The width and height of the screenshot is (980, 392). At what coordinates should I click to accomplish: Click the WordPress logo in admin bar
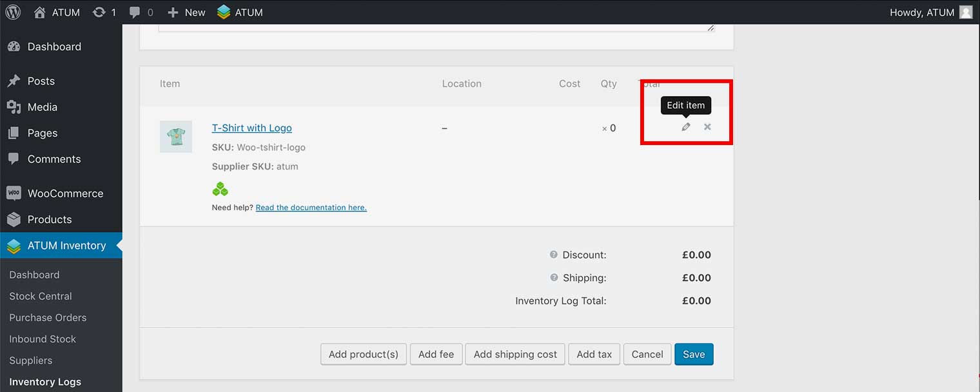coord(13,12)
